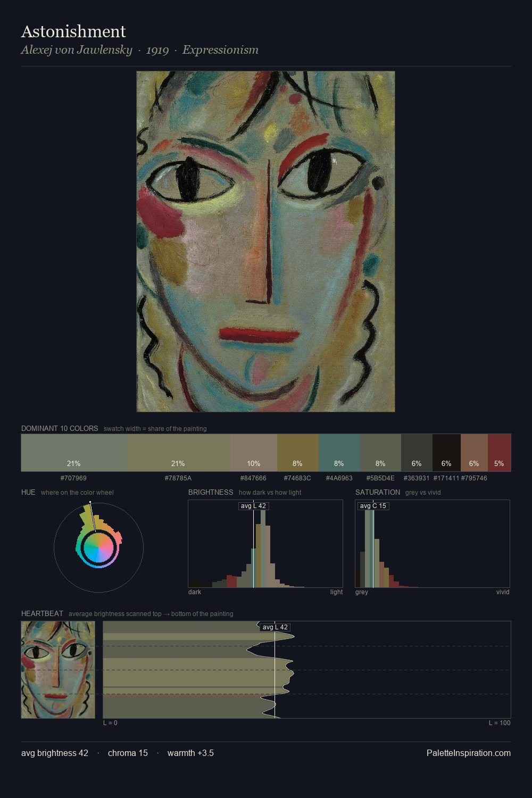Select the #74683C ochre swatch
Image resolution: width=532 pixels, height=798 pixels.
click(297, 453)
